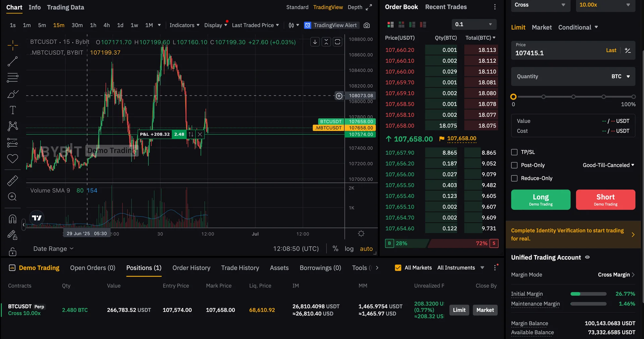Toggle the magnet snap mode

(12, 219)
